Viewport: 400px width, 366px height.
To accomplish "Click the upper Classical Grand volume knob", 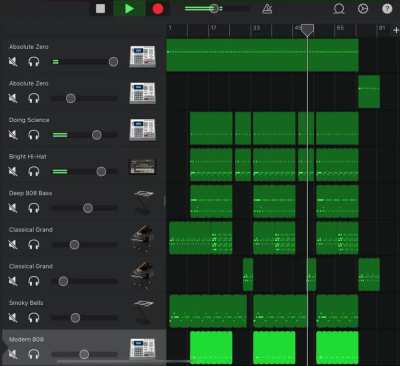I will [74, 245].
